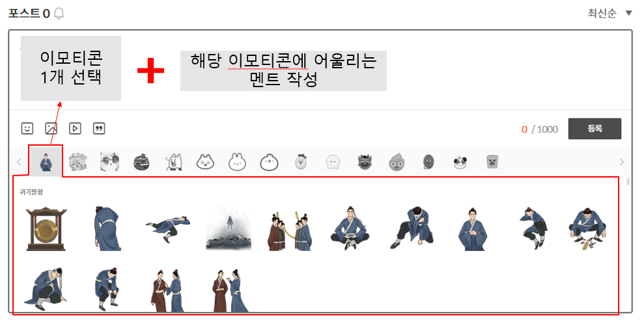Select the man-in-blue-robe sticker pack tab
This screenshot has width=644, height=331.
tap(46, 162)
